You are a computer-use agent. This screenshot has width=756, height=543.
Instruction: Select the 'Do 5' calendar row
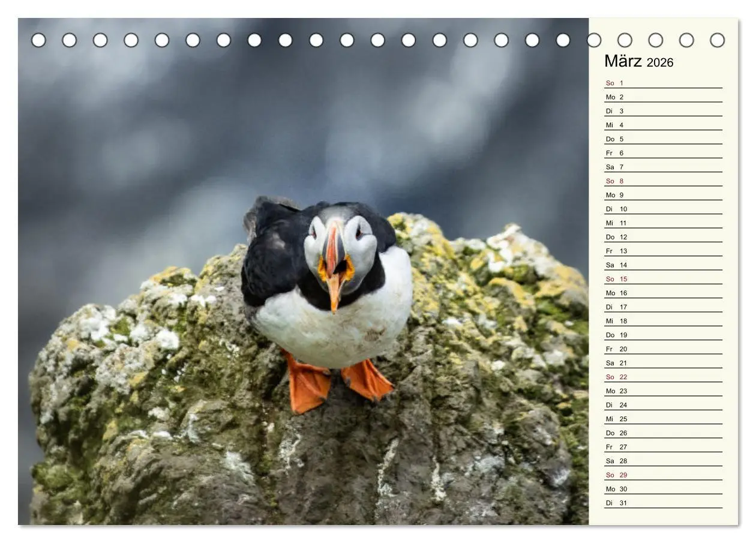point(663,139)
